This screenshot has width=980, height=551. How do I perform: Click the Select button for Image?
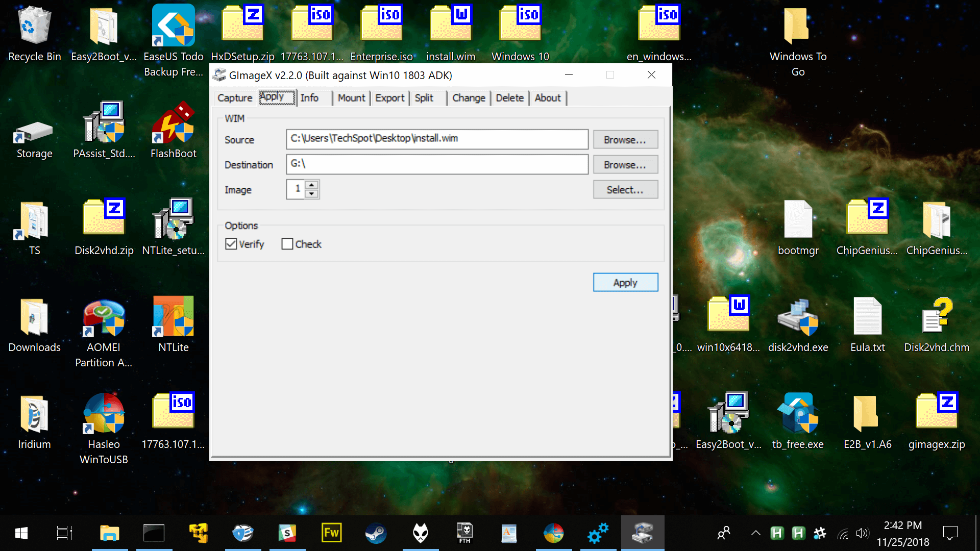click(x=625, y=190)
